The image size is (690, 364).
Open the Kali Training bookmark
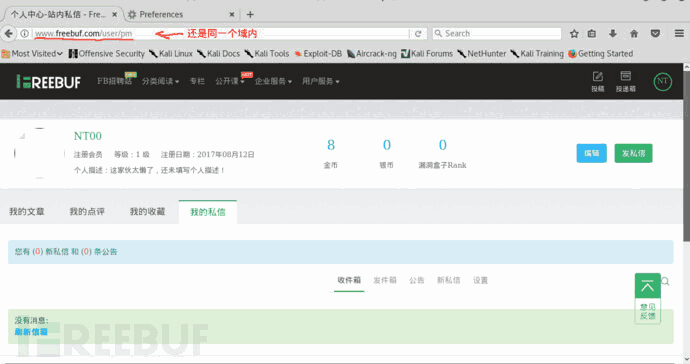(x=537, y=54)
